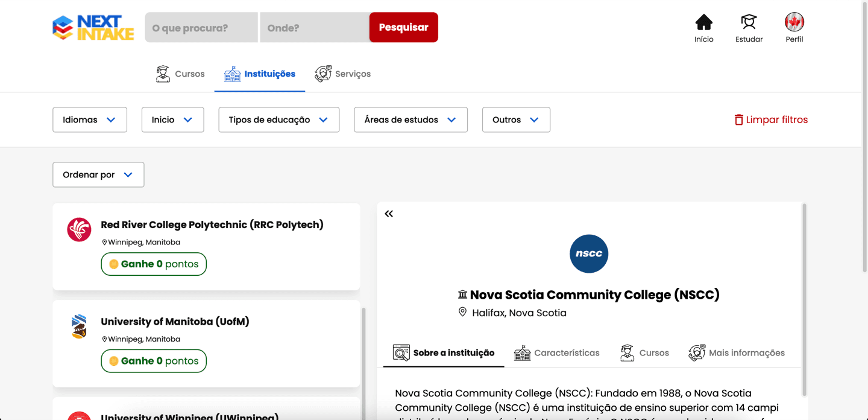Open the Estudar graduate icon
Image resolution: width=868 pixels, height=420 pixels.
[x=749, y=22]
